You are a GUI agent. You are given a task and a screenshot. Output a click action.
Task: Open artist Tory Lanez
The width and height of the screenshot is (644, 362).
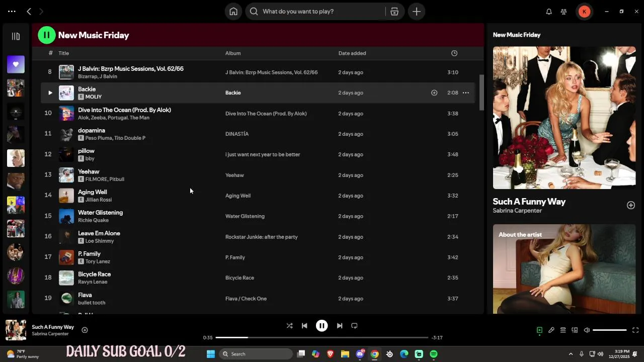click(98, 261)
